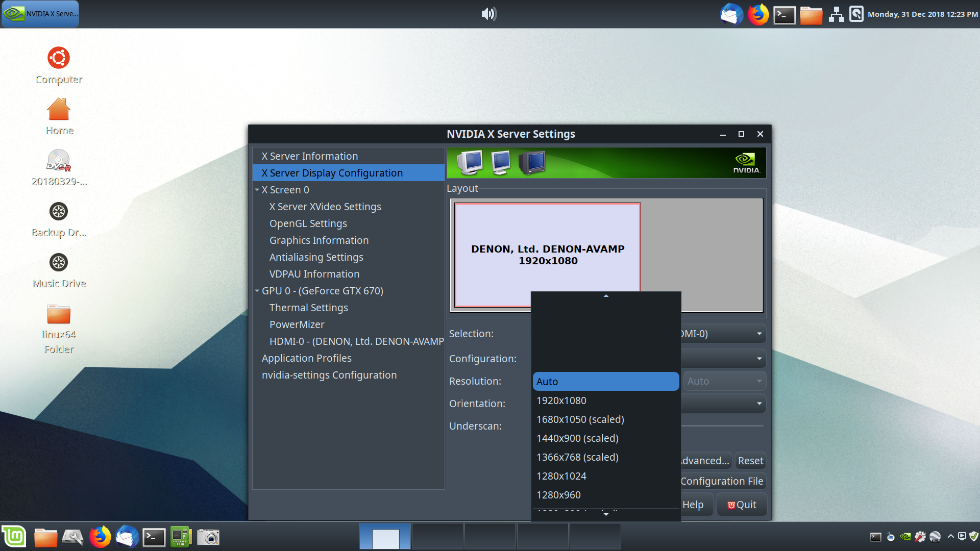This screenshot has height=551, width=980.
Task: Click the Quit button
Action: point(742,505)
